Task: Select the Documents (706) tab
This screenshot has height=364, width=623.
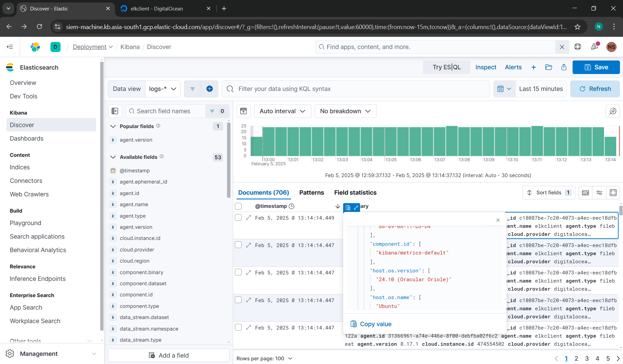Action: [x=264, y=193]
